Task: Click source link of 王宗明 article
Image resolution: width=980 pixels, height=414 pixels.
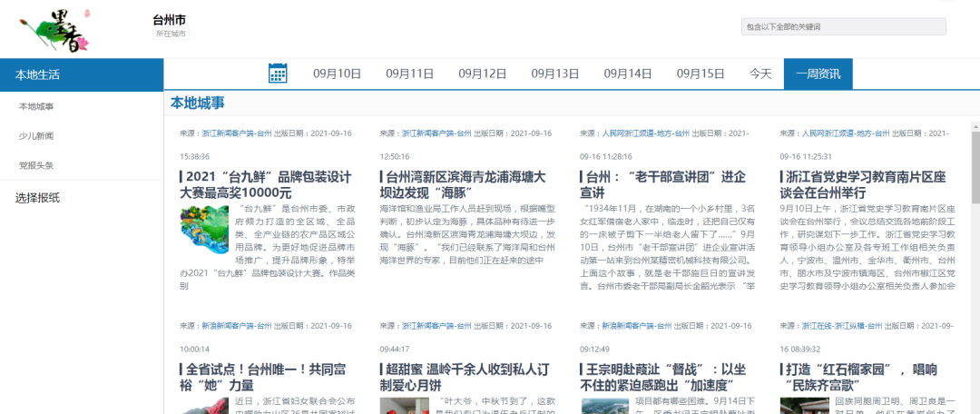Action: pos(637,326)
